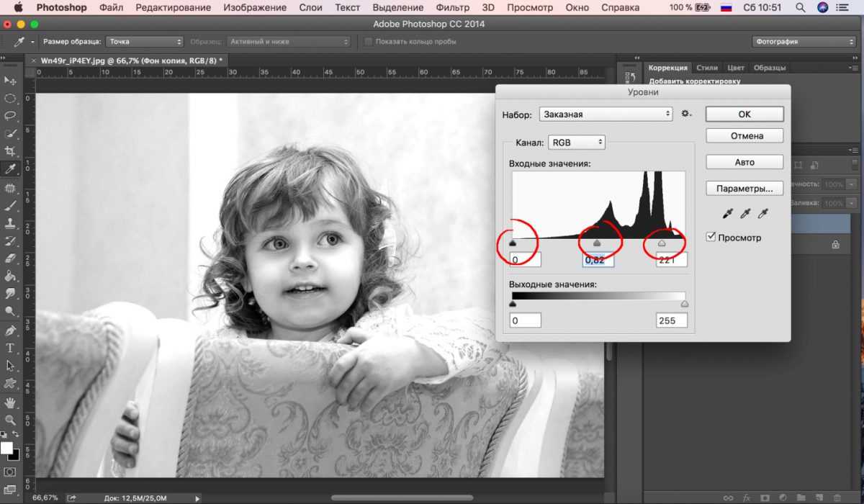Open the Фотография workspace dropdown
This screenshot has width=864, height=504.
[804, 42]
